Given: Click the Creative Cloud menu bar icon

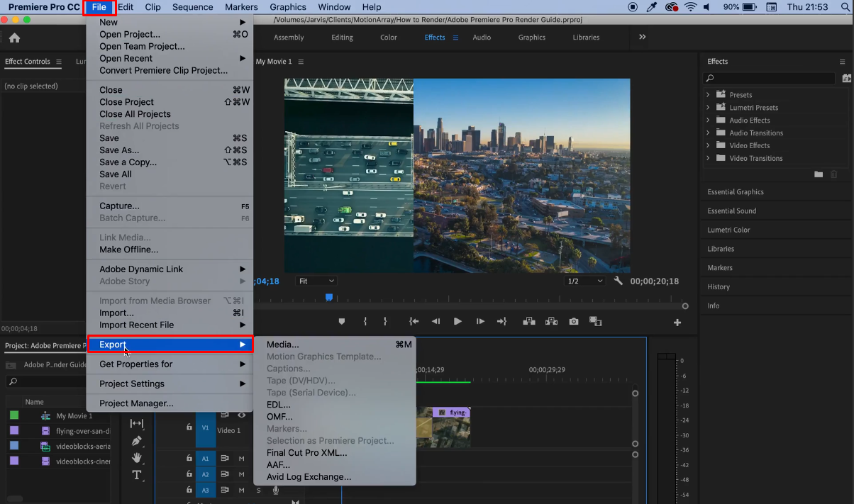Looking at the screenshot, I should tap(672, 7).
